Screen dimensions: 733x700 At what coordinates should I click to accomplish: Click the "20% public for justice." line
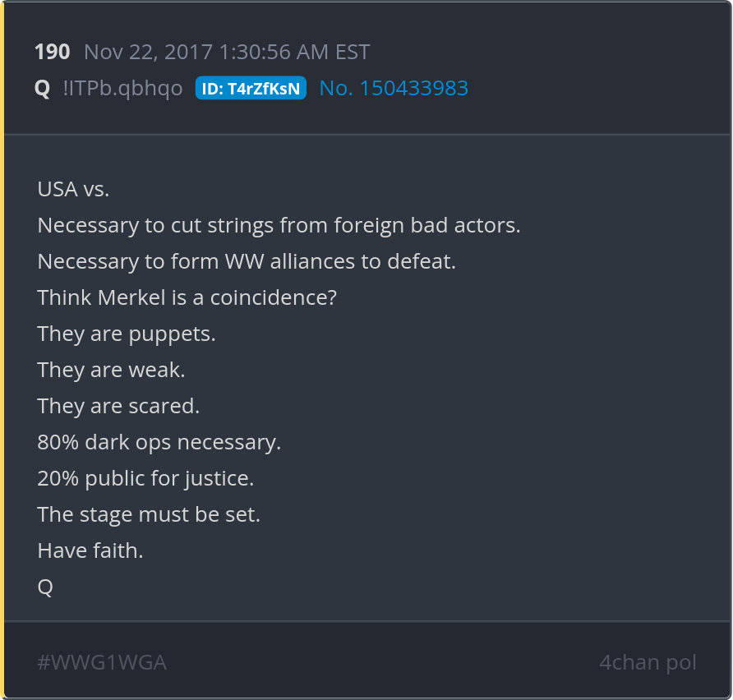[x=145, y=478]
